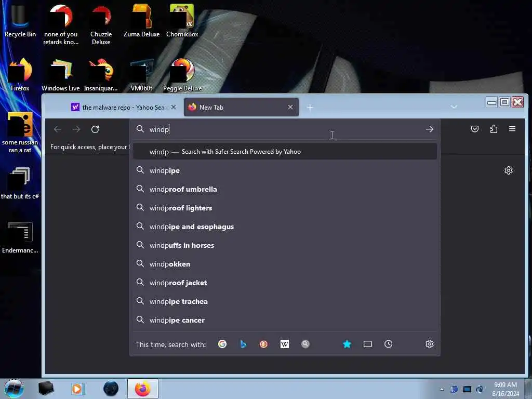This screenshot has height=399, width=532.
Task: Choose 'windproof lighters' suggestion
Action: coord(285,208)
